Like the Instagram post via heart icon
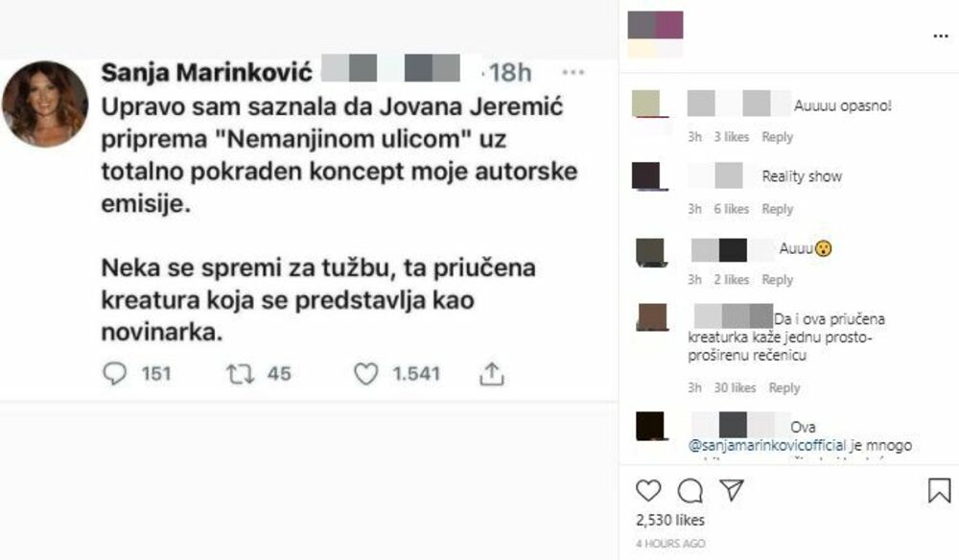Screen dimensions: 959x560 coord(648,490)
